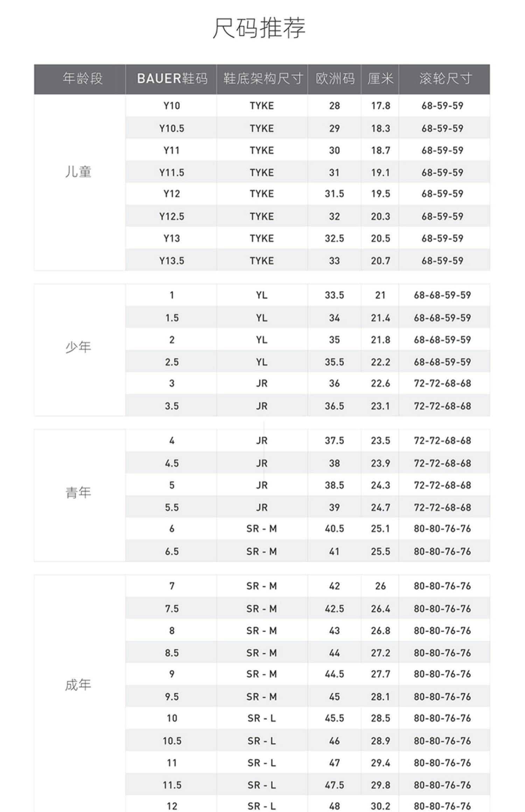
Task: Click the 33.5 European size cell
Action: pyautogui.click(x=334, y=295)
